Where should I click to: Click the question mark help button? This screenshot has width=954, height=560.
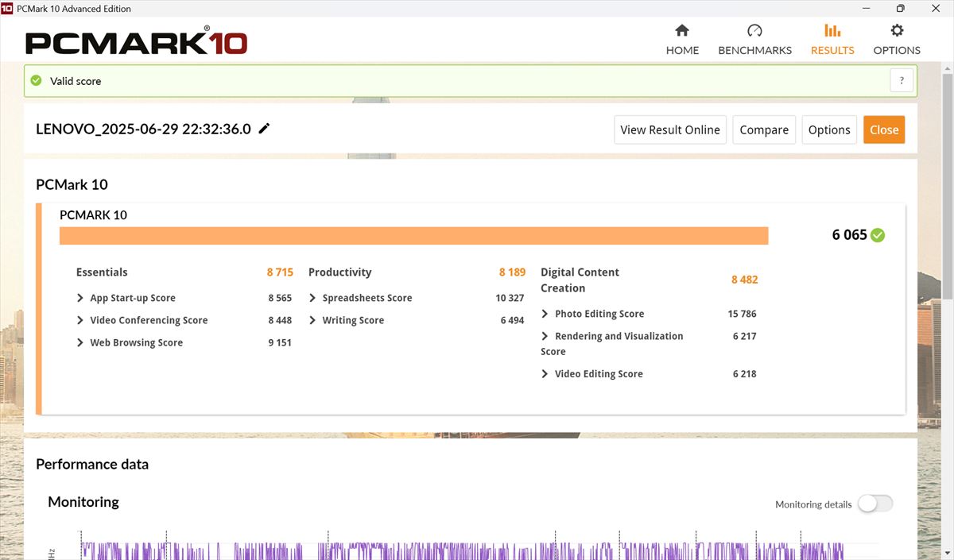click(902, 80)
